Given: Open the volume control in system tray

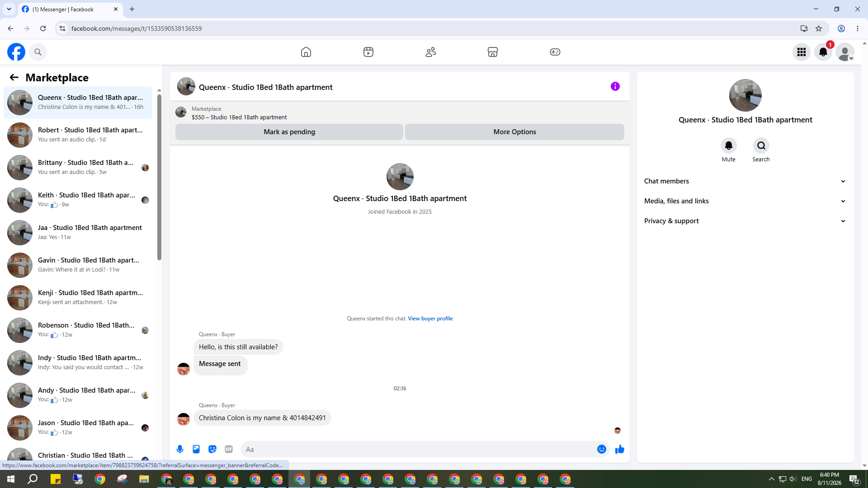Looking at the screenshot, I should tap(793, 479).
